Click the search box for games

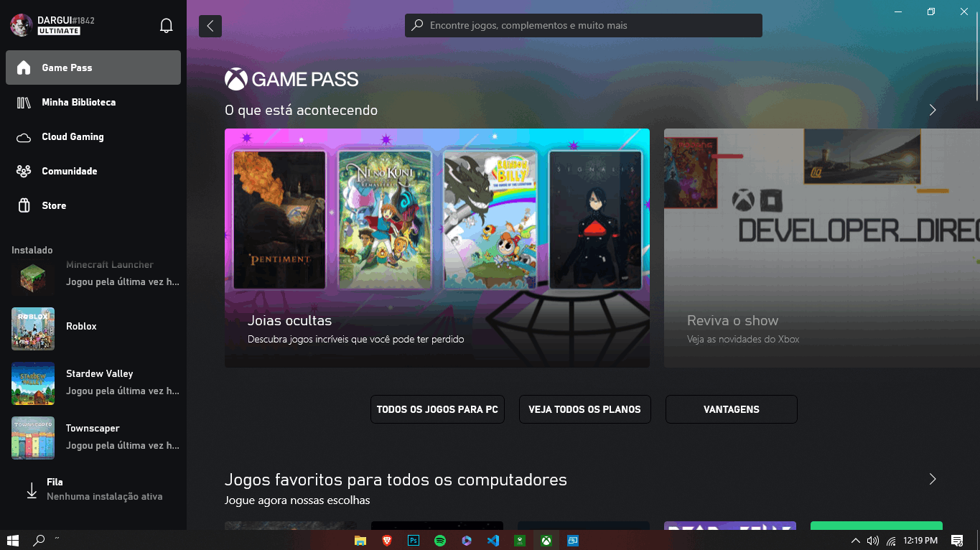(583, 25)
